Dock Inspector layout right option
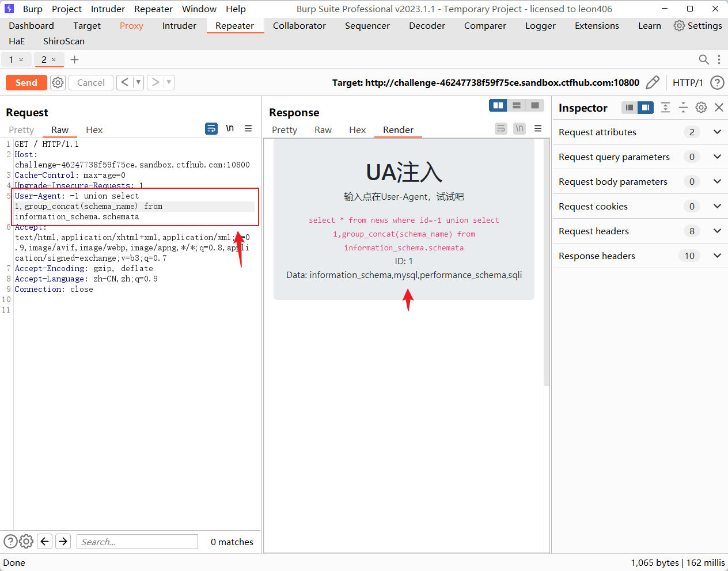 pyautogui.click(x=646, y=108)
